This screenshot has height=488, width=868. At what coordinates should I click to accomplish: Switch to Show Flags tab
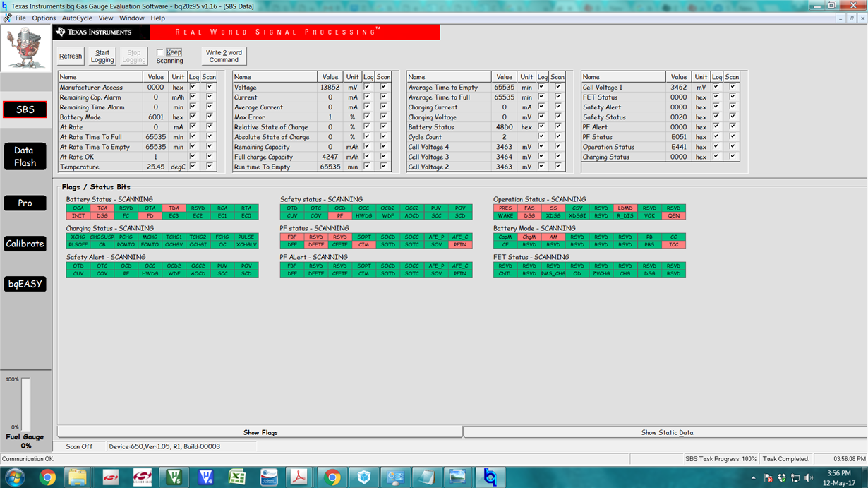[260, 432]
